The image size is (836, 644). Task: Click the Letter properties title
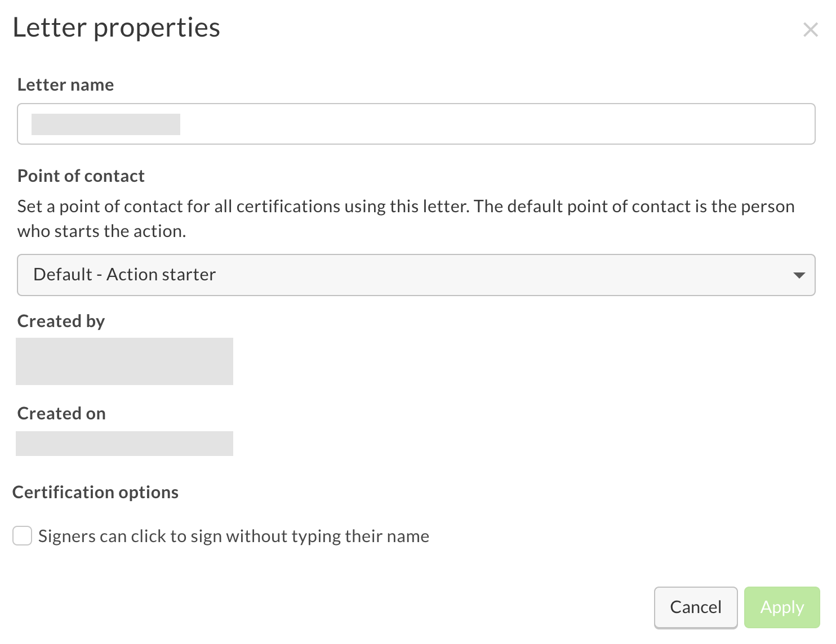[117, 27]
